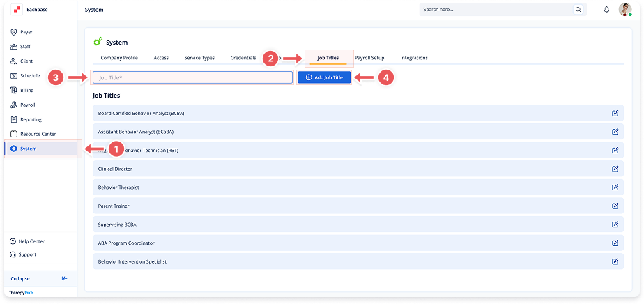Edit the Supervising BCBA title

pyautogui.click(x=615, y=225)
